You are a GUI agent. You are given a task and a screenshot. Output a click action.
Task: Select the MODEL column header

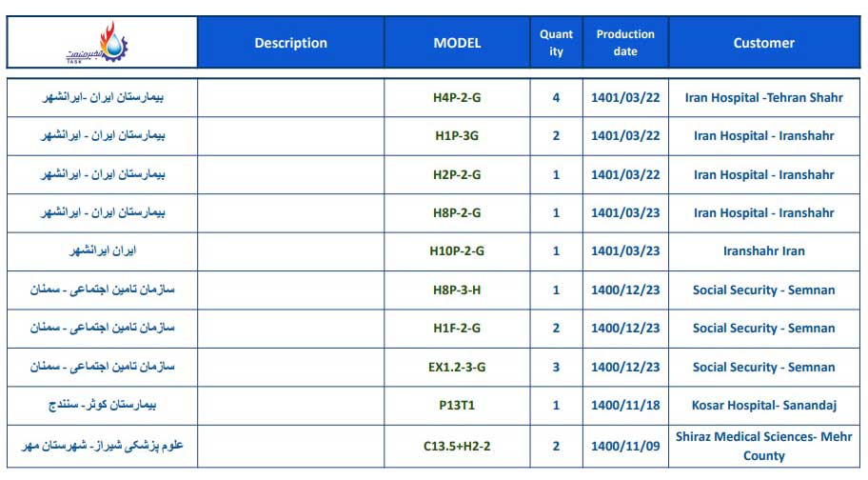[457, 43]
